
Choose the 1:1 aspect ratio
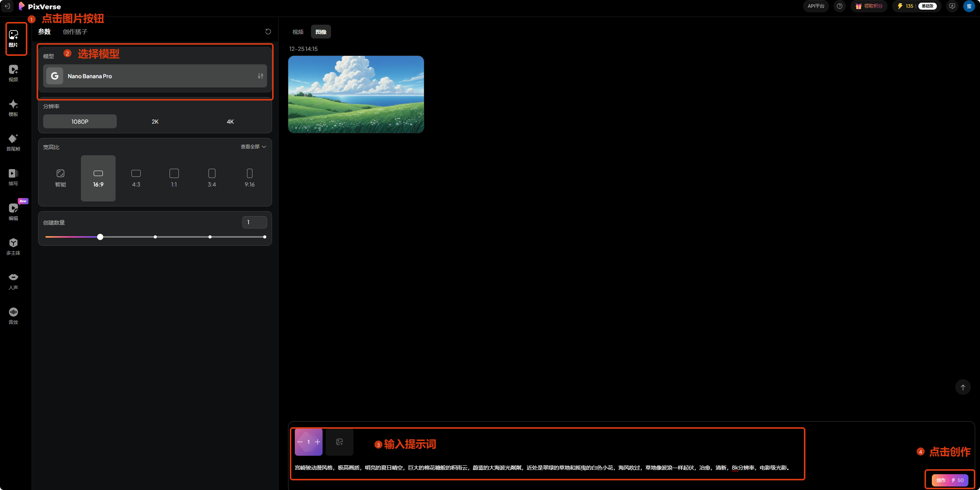174,178
